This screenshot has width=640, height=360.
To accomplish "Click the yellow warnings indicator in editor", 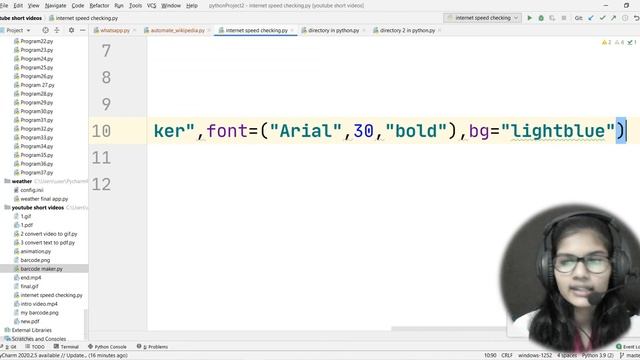I will click(x=606, y=42).
